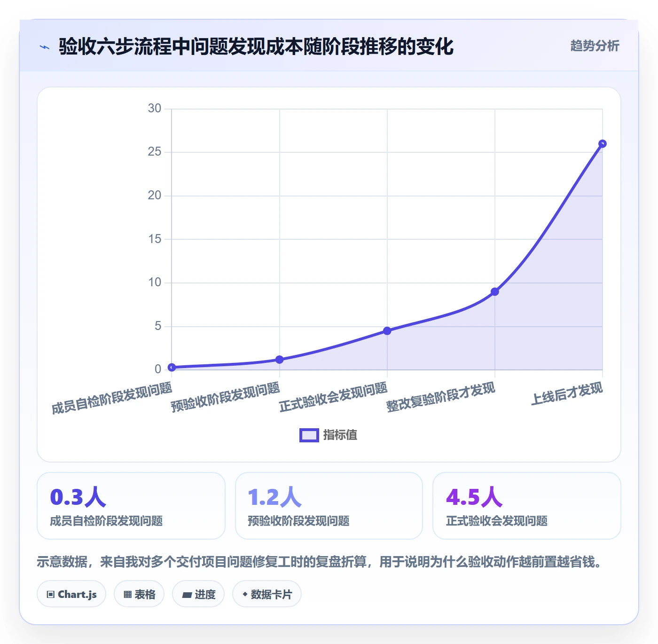Click the diamond icon in the 数据卡片 chip

[x=245, y=594]
